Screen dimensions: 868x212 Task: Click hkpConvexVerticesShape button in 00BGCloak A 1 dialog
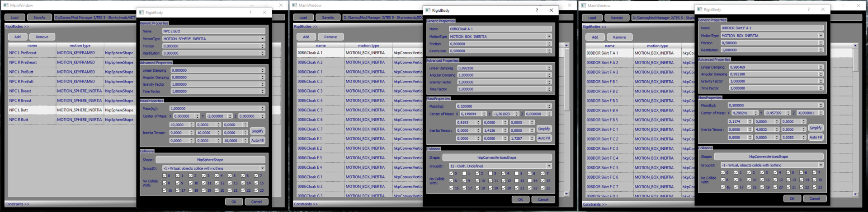click(x=497, y=157)
